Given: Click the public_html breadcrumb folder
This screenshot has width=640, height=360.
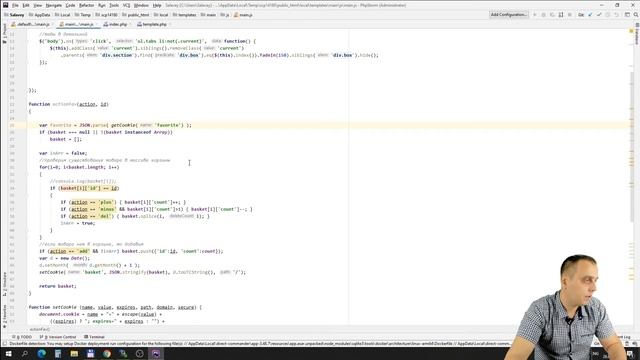Looking at the screenshot, I should (x=136, y=15).
